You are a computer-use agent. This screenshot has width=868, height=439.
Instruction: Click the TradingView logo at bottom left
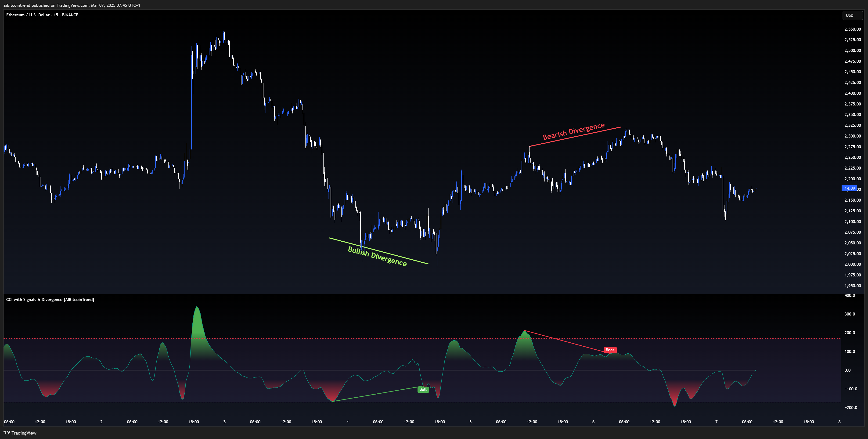20,433
